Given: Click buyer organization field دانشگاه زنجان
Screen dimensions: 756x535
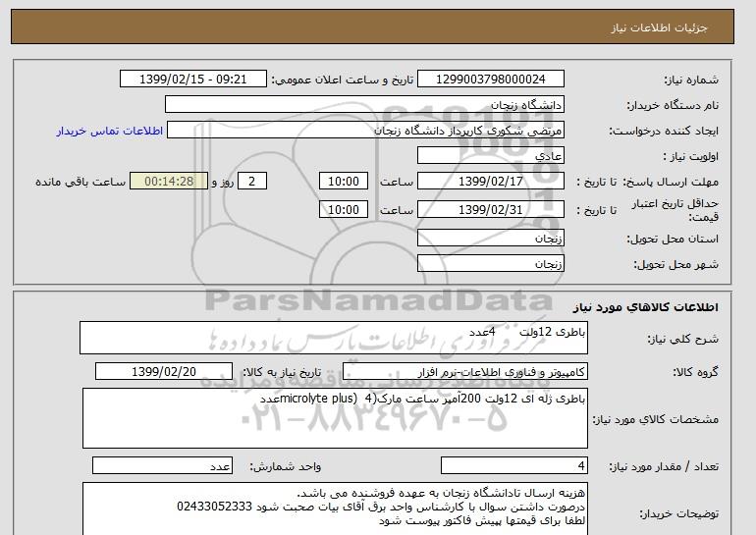Looking at the screenshot, I should click(364, 105).
